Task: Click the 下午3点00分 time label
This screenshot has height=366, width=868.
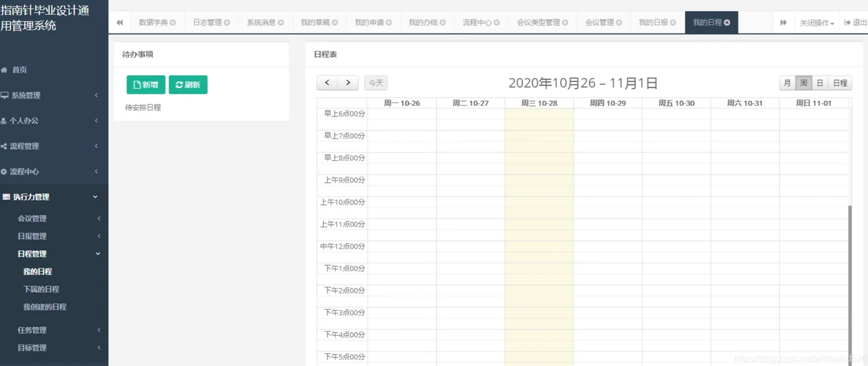Action: (345, 313)
